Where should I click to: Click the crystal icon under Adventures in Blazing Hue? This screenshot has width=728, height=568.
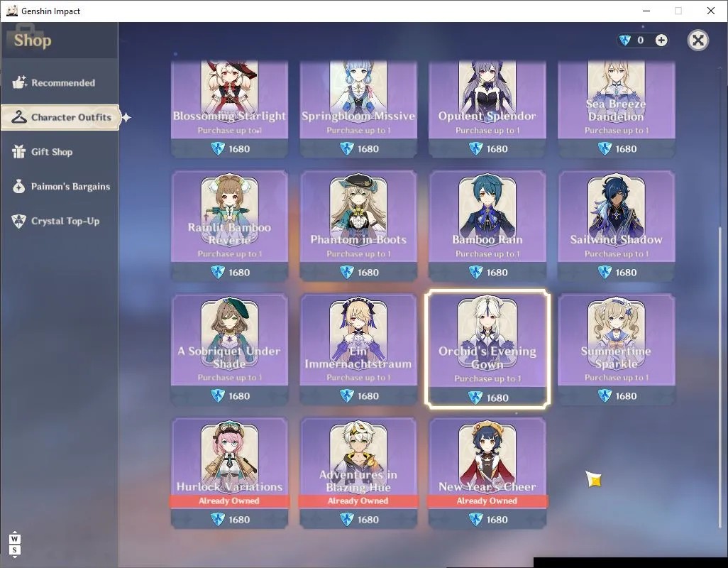(x=347, y=519)
